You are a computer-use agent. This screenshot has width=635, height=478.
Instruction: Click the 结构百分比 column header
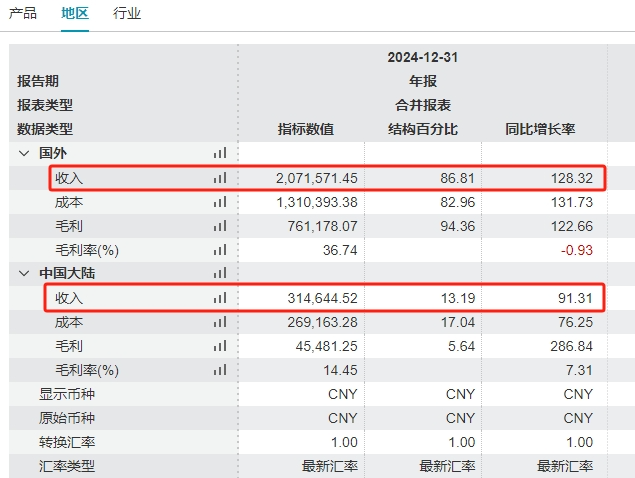pos(423,129)
